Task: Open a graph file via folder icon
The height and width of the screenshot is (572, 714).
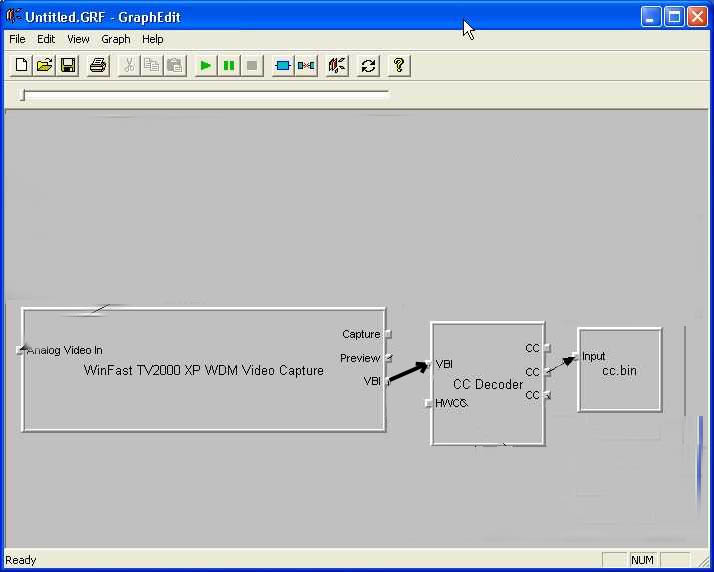Action: tap(45, 66)
